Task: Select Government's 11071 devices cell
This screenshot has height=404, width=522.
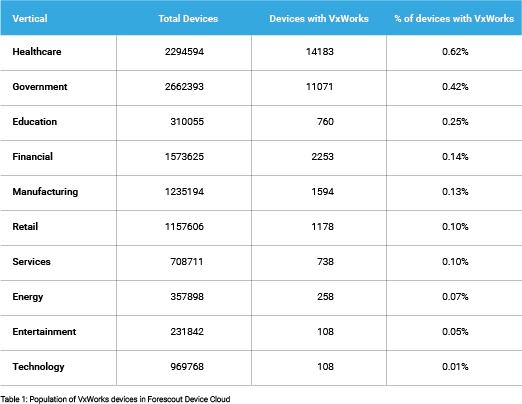Action: tap(320, 87)
